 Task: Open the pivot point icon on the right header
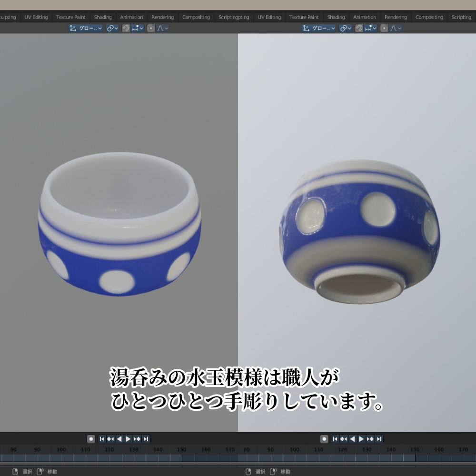[344, 28]
